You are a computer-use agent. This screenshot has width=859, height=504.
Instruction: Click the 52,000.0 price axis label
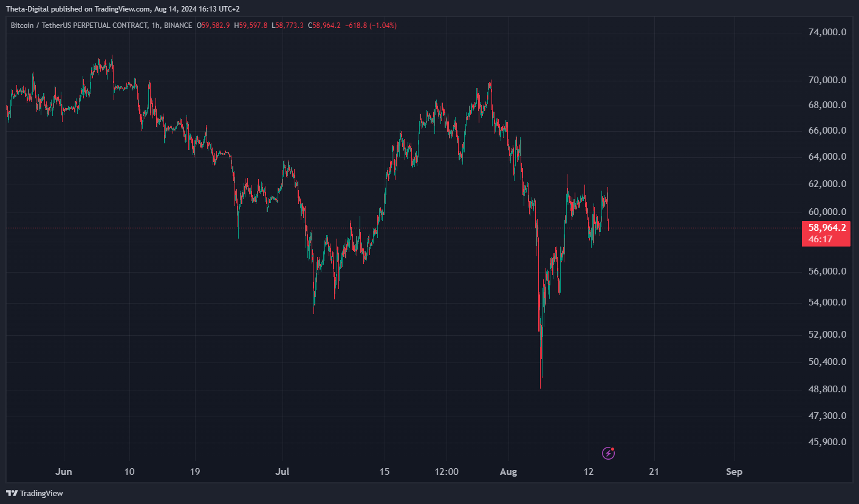(826, 335)
